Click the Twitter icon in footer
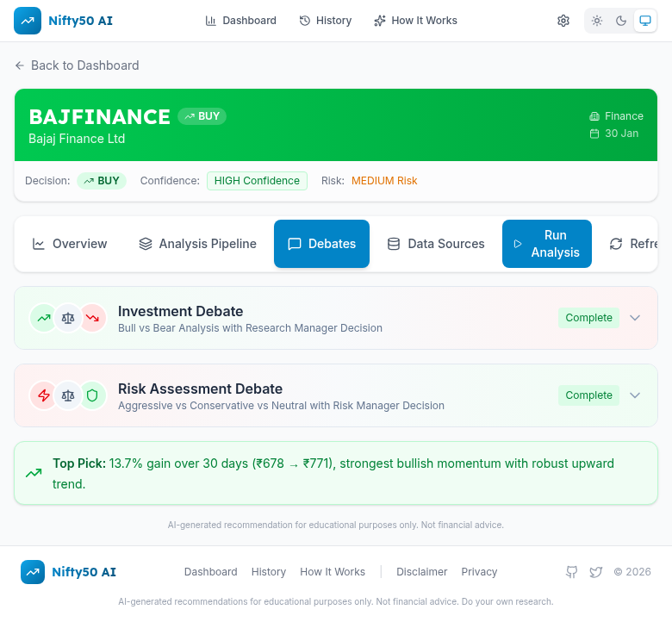The height and width of the screenshot is (622, 672). tap(596, 572)
